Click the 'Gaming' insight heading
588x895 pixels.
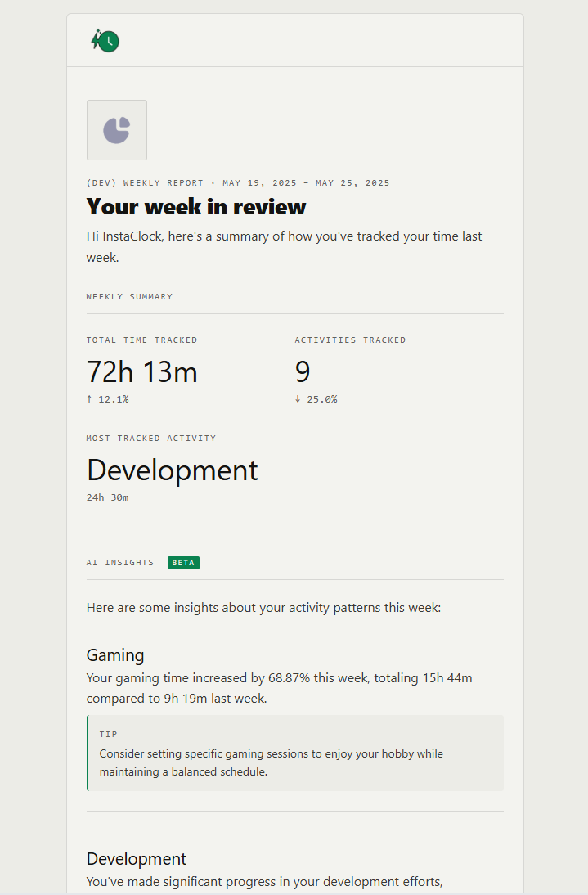[x=115, y=655]
